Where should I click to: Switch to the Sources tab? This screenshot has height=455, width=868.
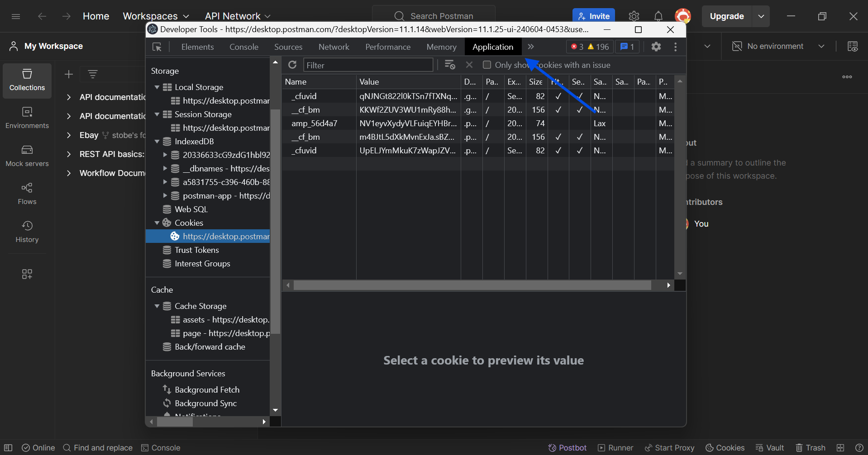pyautogui.click(x=288, y=47)
